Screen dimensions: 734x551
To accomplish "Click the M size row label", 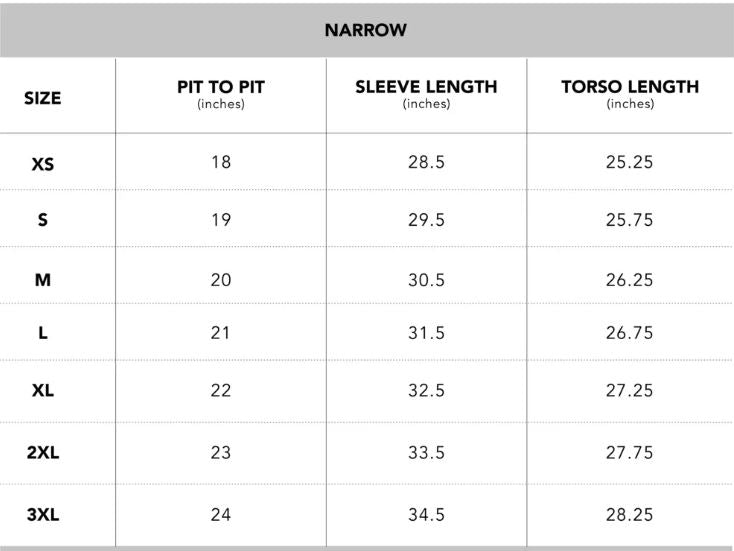I will pos(42,280).
